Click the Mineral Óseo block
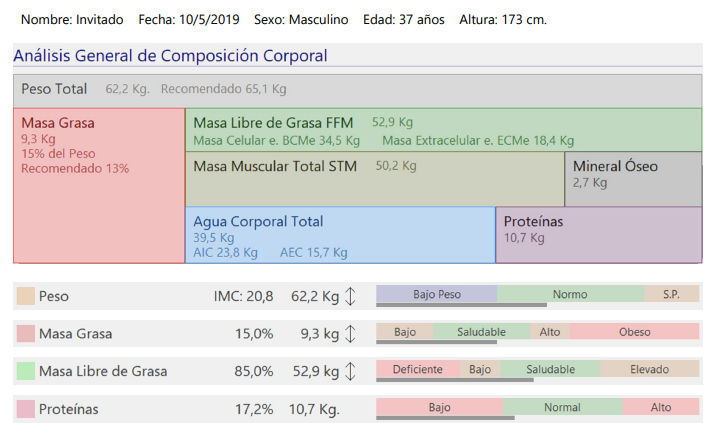Image resolution: width=718 pixels, height=432 pixels. 632,178
